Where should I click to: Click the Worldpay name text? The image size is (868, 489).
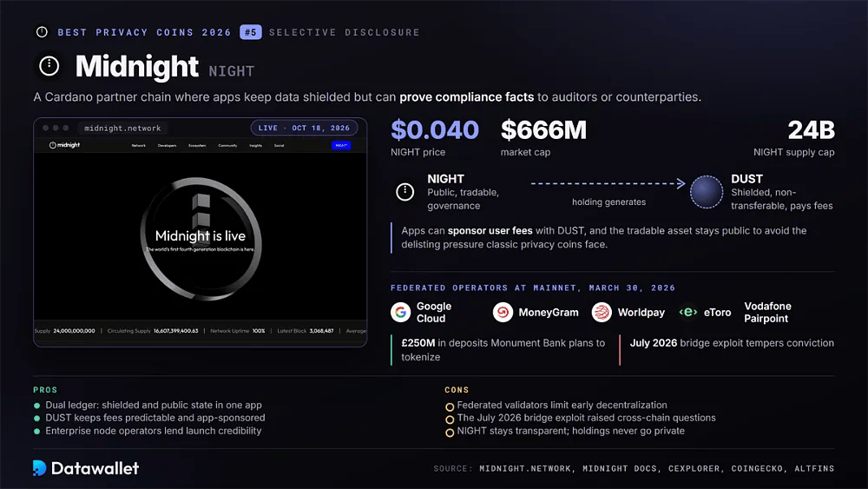point(641,313)
